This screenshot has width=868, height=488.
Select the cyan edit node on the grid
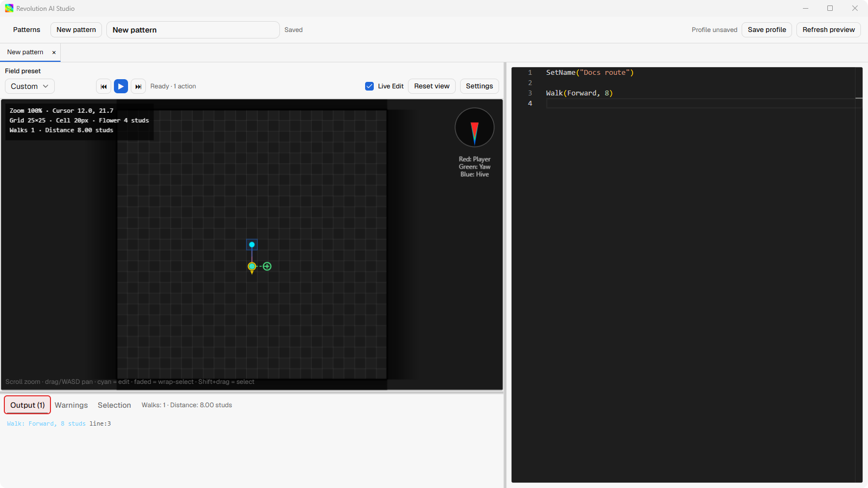252,245
